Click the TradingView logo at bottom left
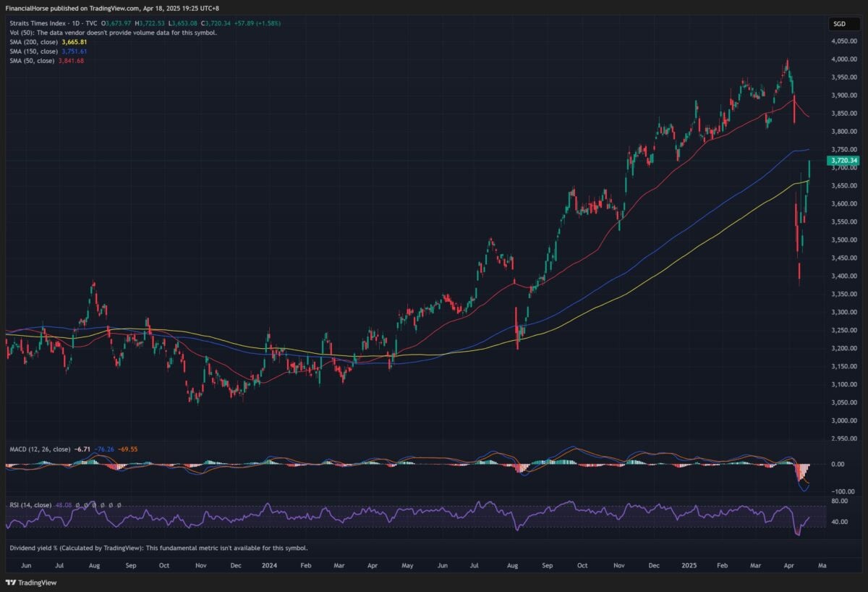868x592 pixels. (x=30, y=583)
